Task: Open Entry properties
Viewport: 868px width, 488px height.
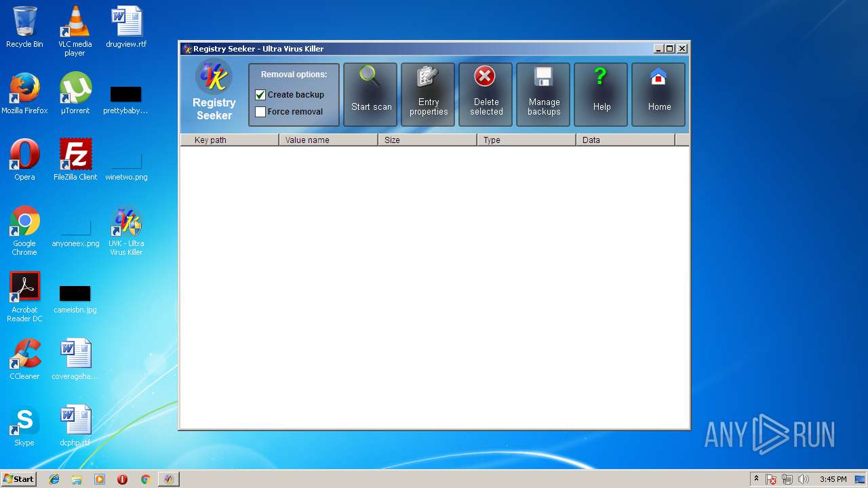Action: [x=428, y=95]
